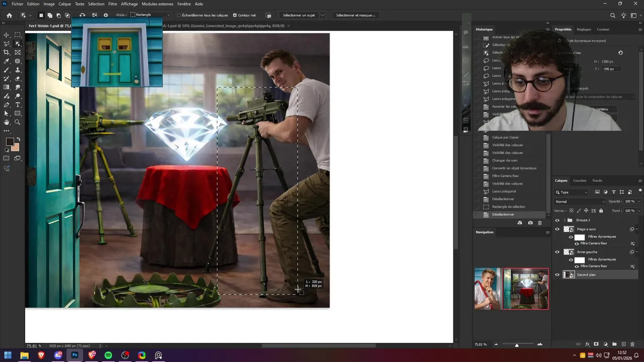This screenshot has width=644, height=362.
Task: Select the Eraser tool
Action: click(x=18, y=79)
